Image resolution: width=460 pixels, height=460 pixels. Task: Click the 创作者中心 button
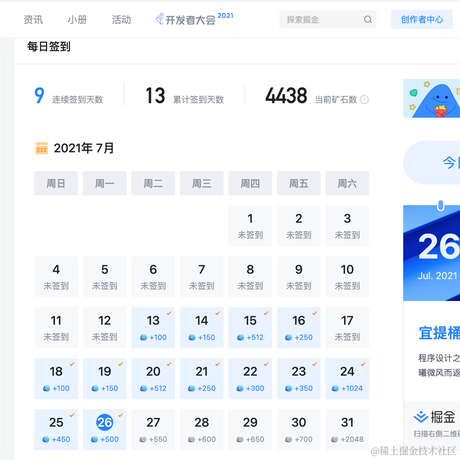422,19
